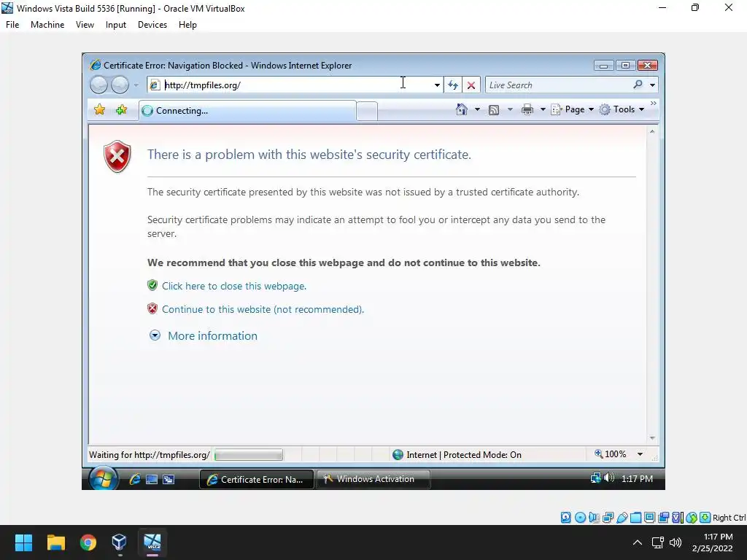Open the VirtualBox File menu
This screenshot has width=747, height=560.
pyautogui.click(x=12, y=25)
